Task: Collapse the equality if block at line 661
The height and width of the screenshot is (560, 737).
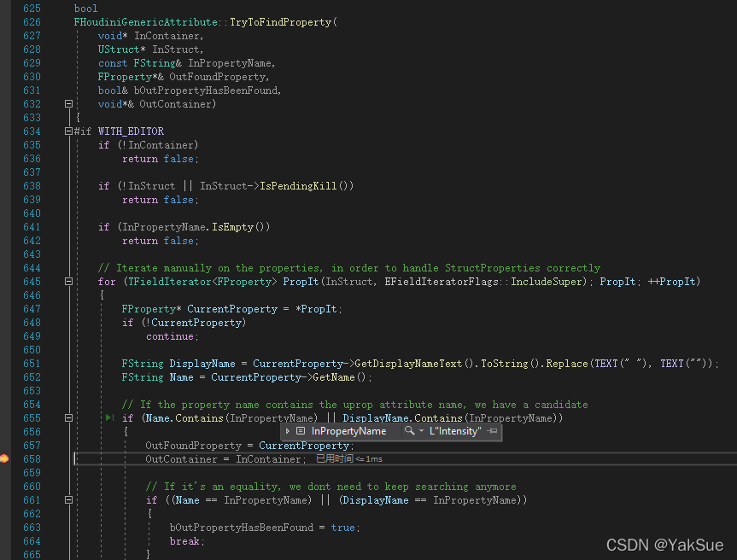Action: tap(68, 500)
